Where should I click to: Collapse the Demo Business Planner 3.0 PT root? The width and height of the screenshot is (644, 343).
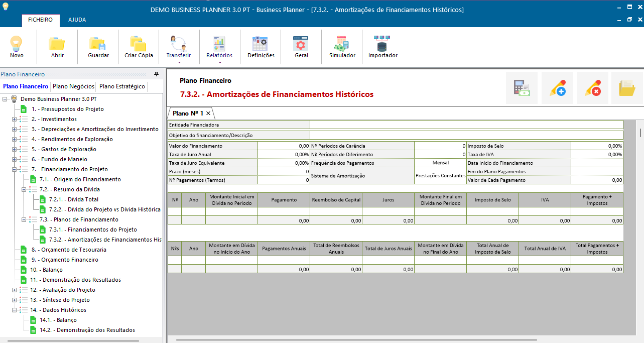[x=5, y=99]
